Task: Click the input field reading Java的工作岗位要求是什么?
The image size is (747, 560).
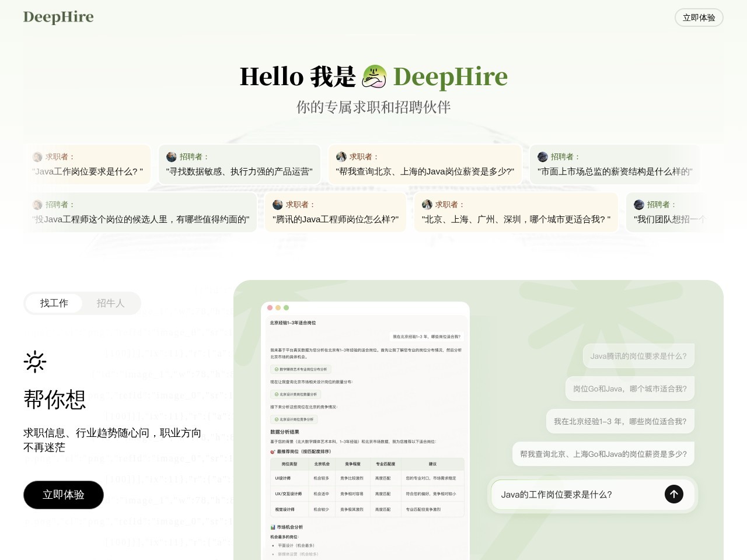Action: (592, 494)
